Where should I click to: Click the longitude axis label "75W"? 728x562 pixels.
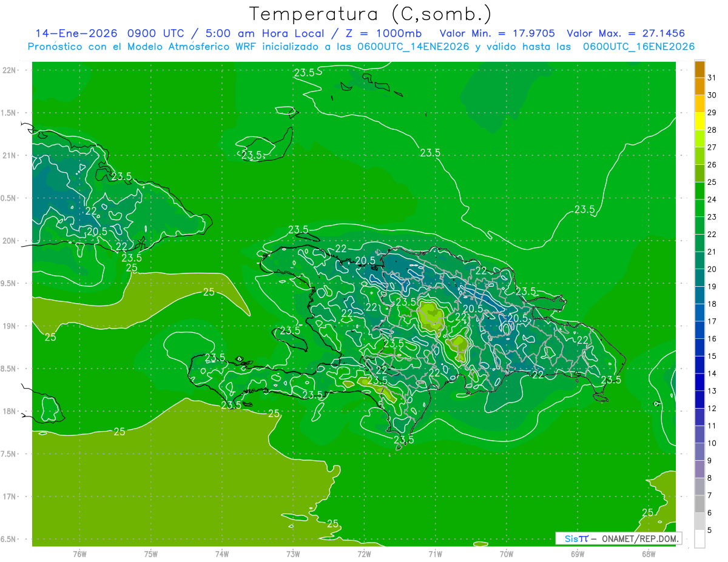coord(151,555)
